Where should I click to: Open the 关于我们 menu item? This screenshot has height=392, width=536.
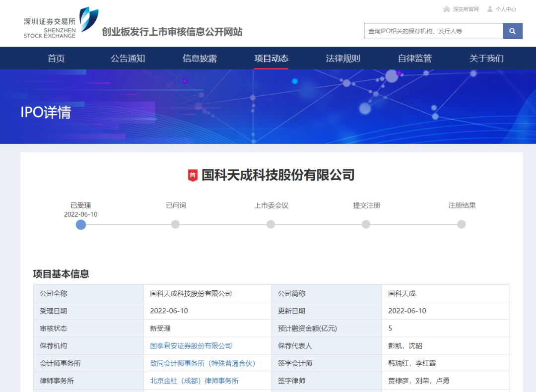[x=486, y=59]
